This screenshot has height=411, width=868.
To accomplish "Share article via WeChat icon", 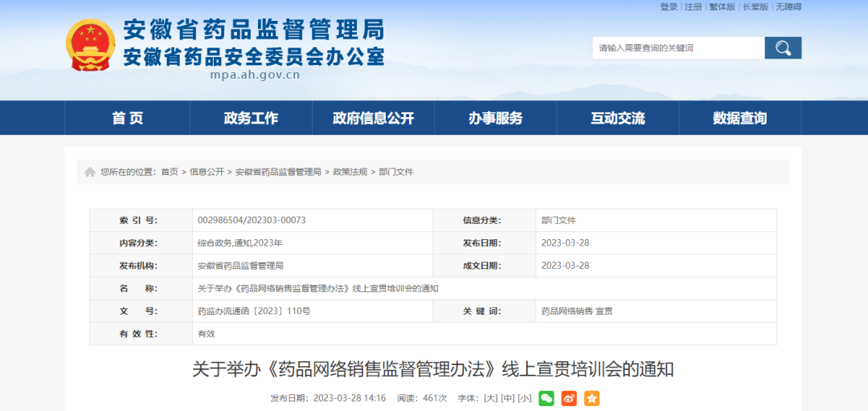I will pos(547,398).
